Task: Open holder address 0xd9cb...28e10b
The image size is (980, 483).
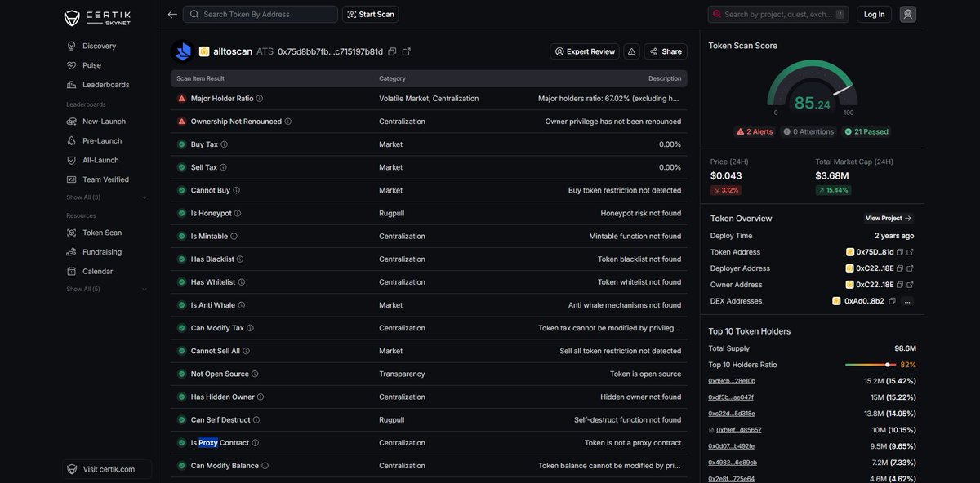Action: tap(732, 381)
